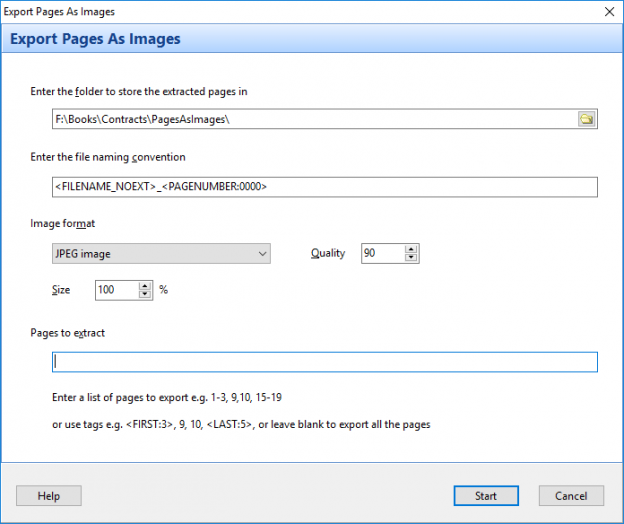The image size is (624, 524).
Task: Click the file naming convention field
Action: [325, 187]
